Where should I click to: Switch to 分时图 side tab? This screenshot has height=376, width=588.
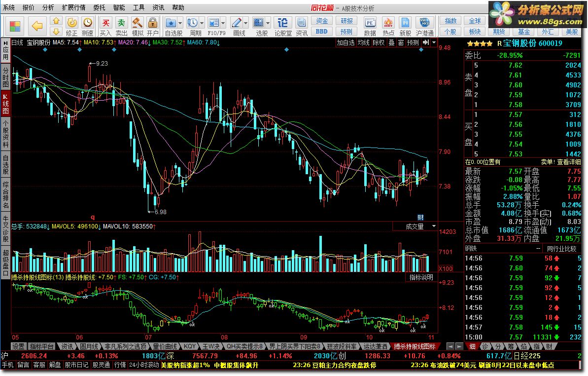pos(5,76)
